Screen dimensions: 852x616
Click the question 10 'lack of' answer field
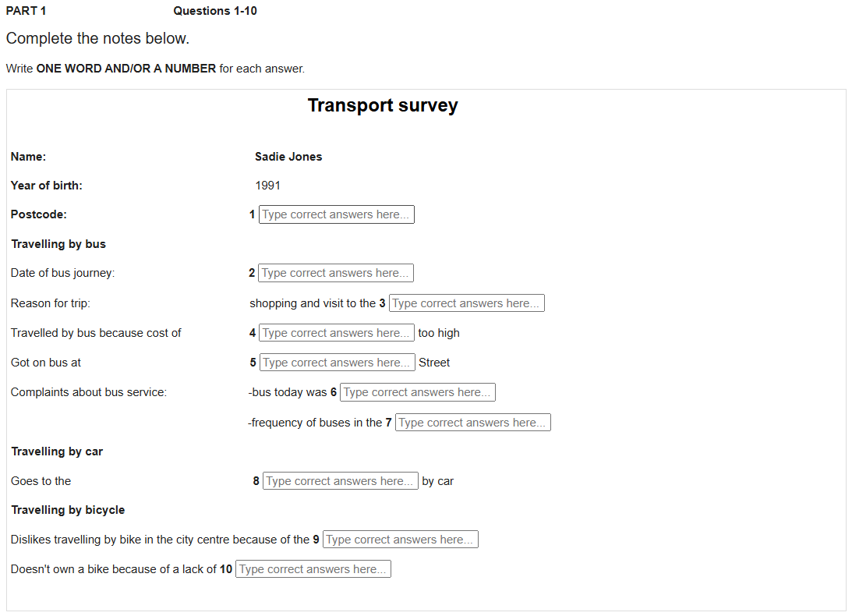tap(313, 569)
